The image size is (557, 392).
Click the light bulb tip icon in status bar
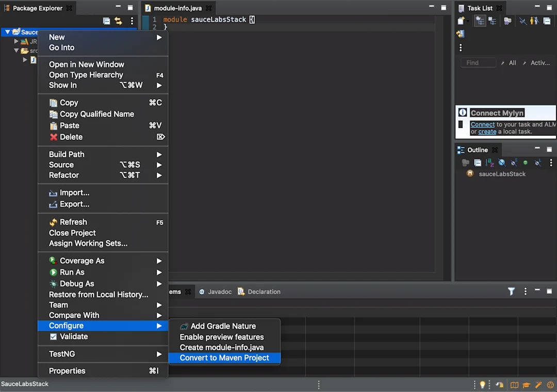click(x=482, y=385)
